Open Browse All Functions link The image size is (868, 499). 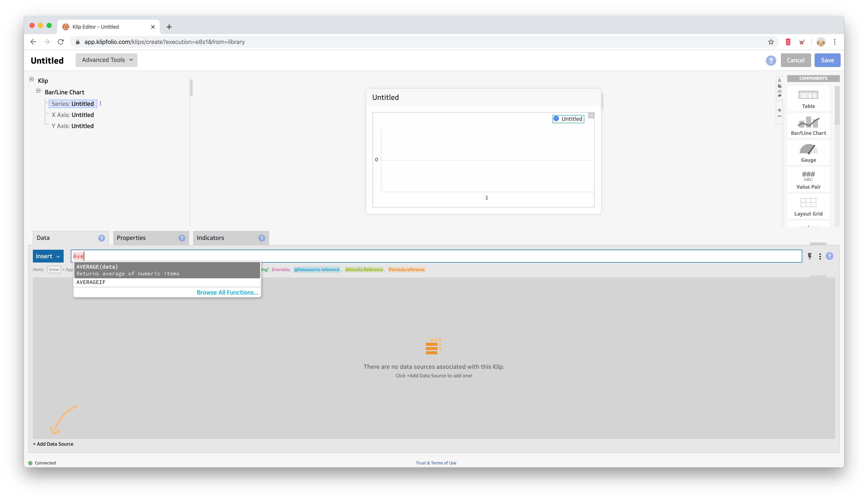click(x=227, y=292)
